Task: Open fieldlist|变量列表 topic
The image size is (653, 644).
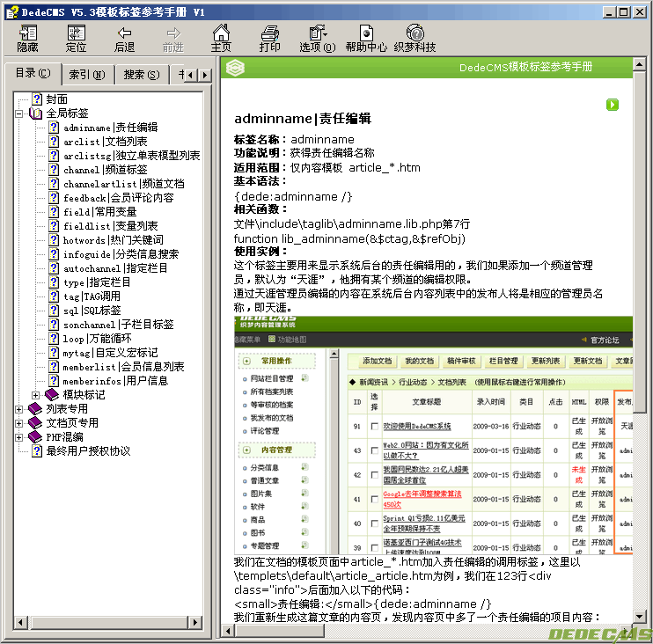Action: point(110,226)
